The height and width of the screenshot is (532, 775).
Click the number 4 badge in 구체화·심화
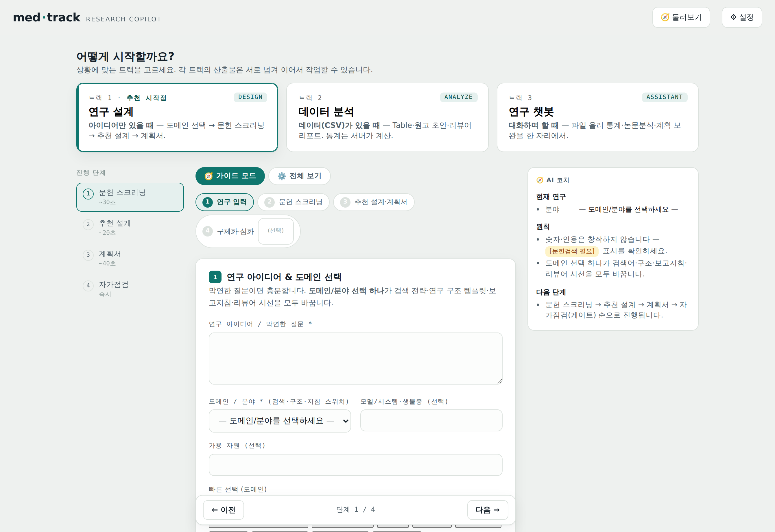pyautogui.click(x=207, y=231)
